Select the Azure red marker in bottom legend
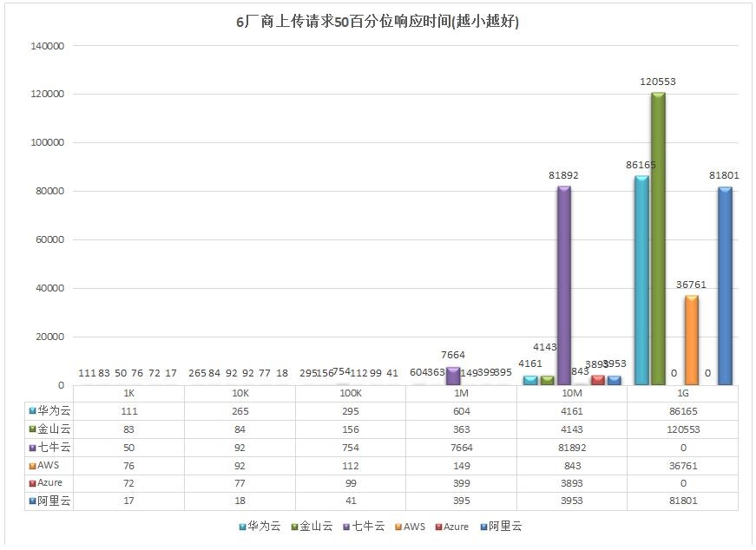The height and width of the screenshot is (550, 756). [438, 527]
